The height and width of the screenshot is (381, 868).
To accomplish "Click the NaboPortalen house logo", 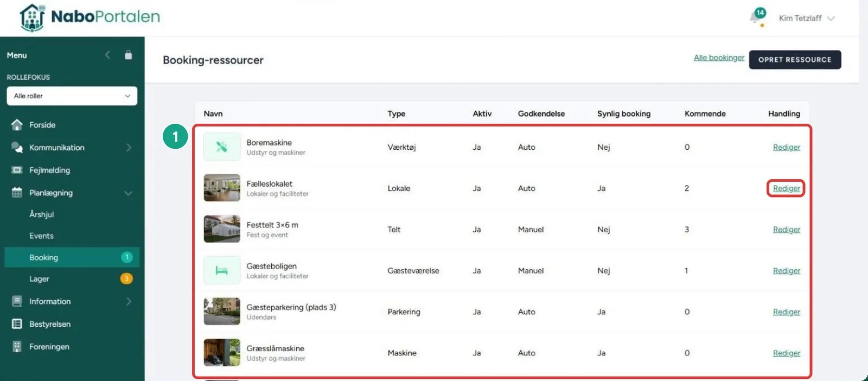I will click(x=33, y=17).
